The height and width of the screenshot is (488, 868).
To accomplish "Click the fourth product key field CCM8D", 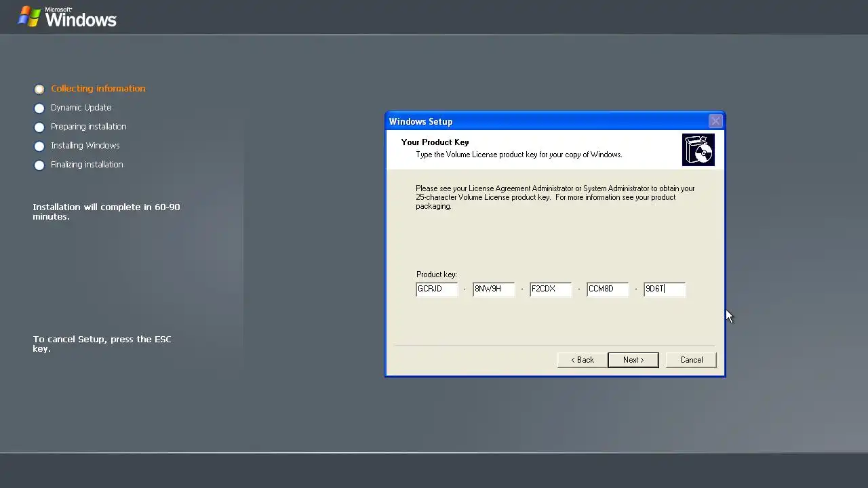I will (608, 289).
